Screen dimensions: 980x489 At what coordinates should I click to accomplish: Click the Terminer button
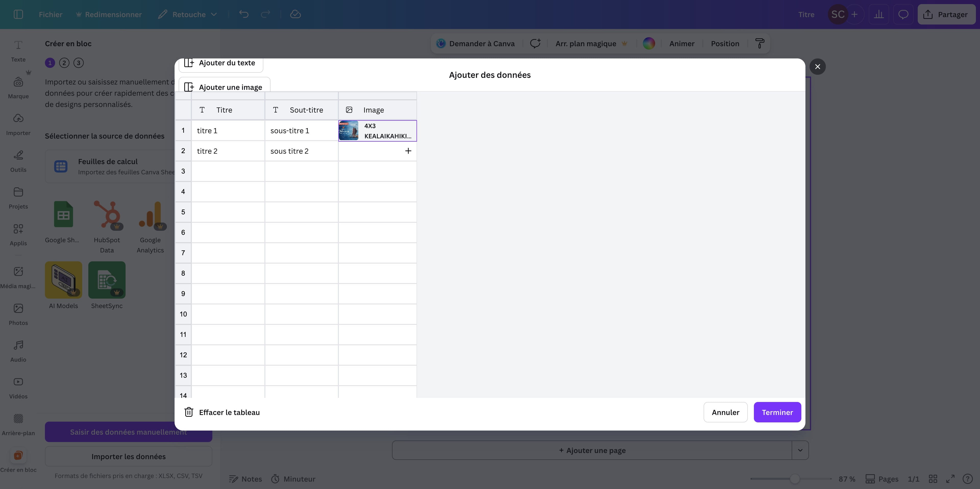777,412
